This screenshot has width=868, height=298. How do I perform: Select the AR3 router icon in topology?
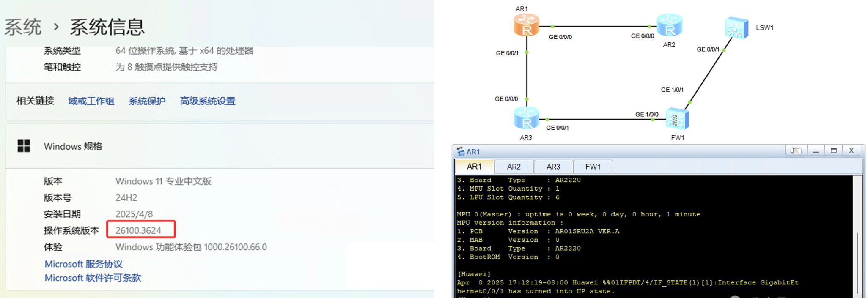point(526,118)
